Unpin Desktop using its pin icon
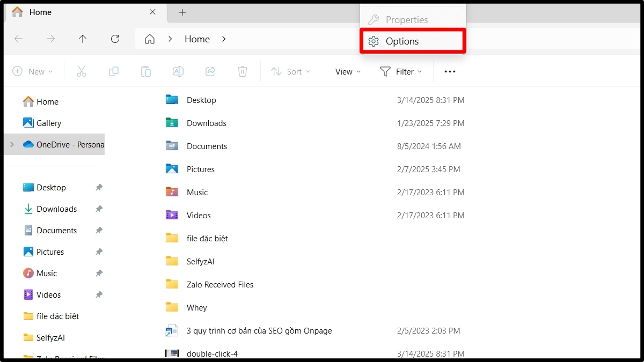The height and width of the screenshot is (362, 644). pos(99,188)
